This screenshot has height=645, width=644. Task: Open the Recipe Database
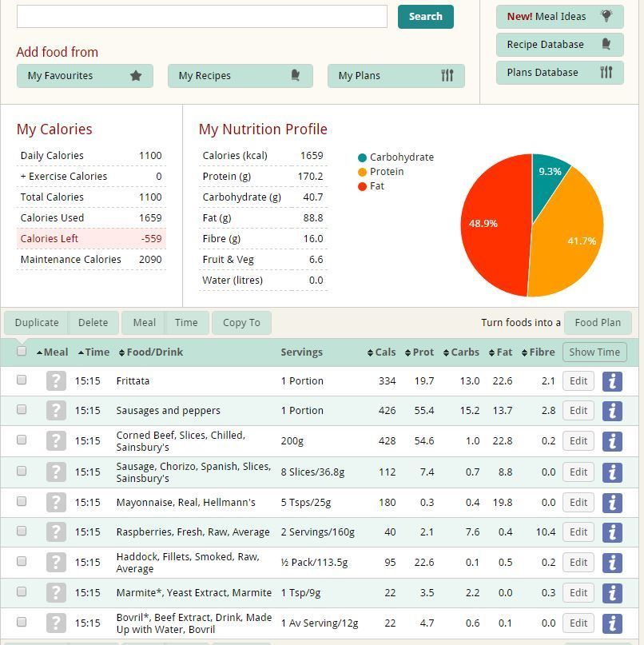click(x=559, y=45)
